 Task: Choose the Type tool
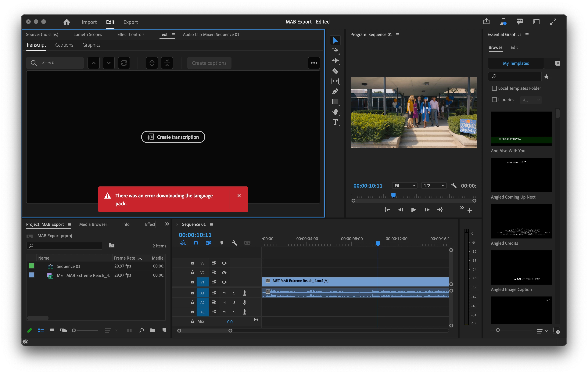pyautogui.click(x=335, y=122)
